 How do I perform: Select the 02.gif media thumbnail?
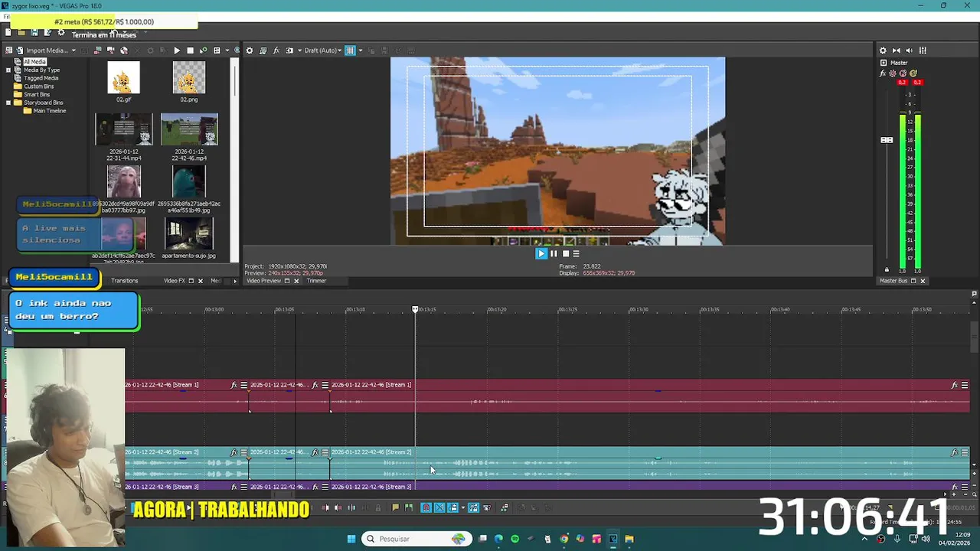coord(123,78)
